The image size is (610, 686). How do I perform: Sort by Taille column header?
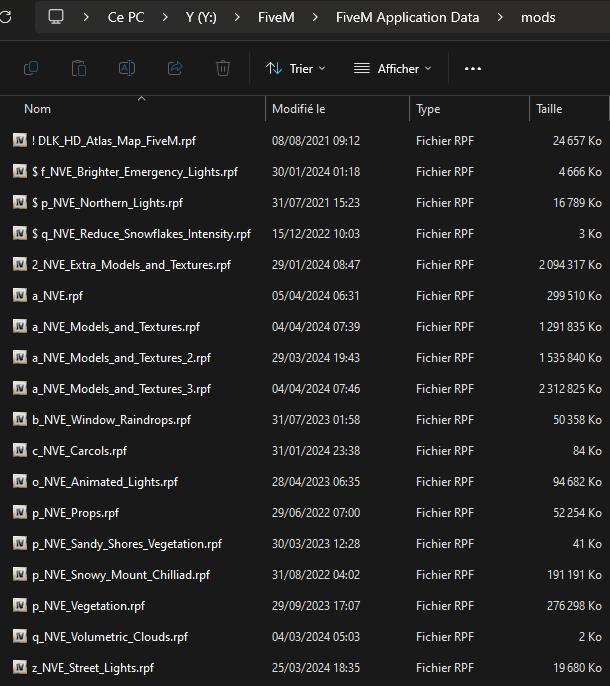[549, 109]
